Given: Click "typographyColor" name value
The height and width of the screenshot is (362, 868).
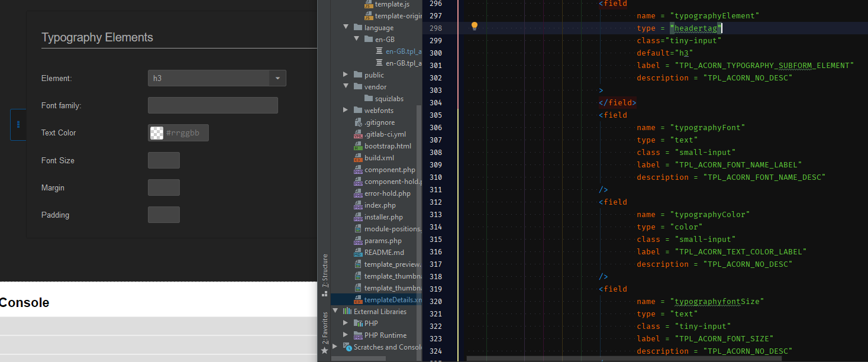Looking at the screenshot, I should tap(710, 214).
